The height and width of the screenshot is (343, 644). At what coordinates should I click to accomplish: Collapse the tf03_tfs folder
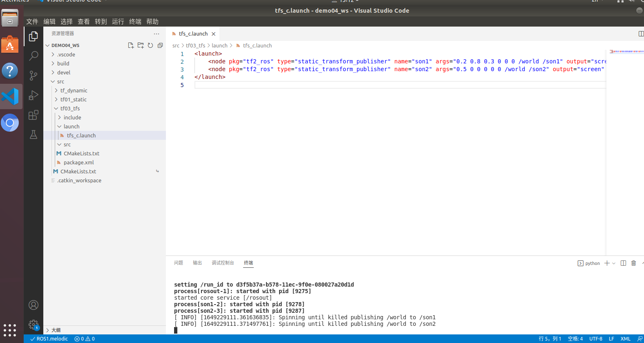click(x=70, y=108)
